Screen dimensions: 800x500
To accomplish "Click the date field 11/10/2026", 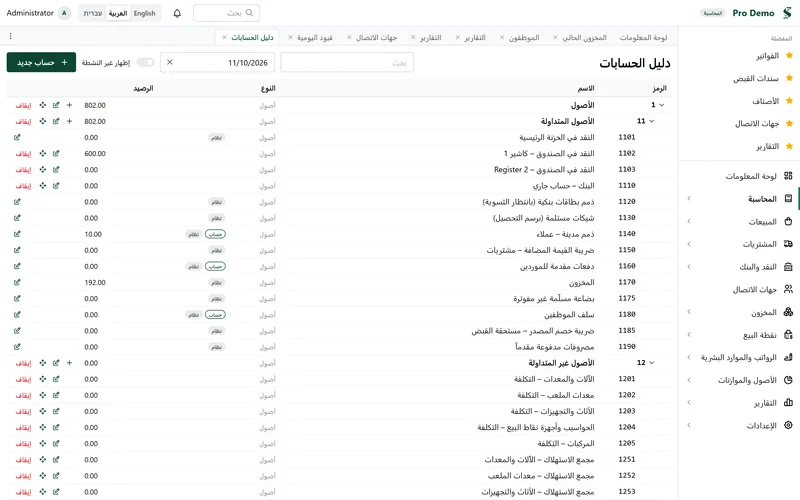I will pos(217,62).
